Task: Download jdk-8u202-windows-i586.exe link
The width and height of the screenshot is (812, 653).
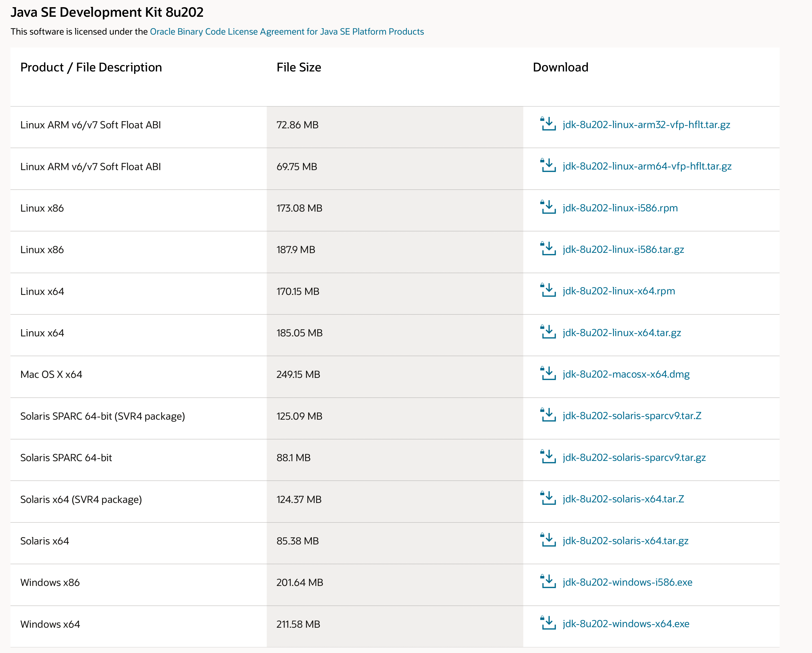Action: click(627, 582)
